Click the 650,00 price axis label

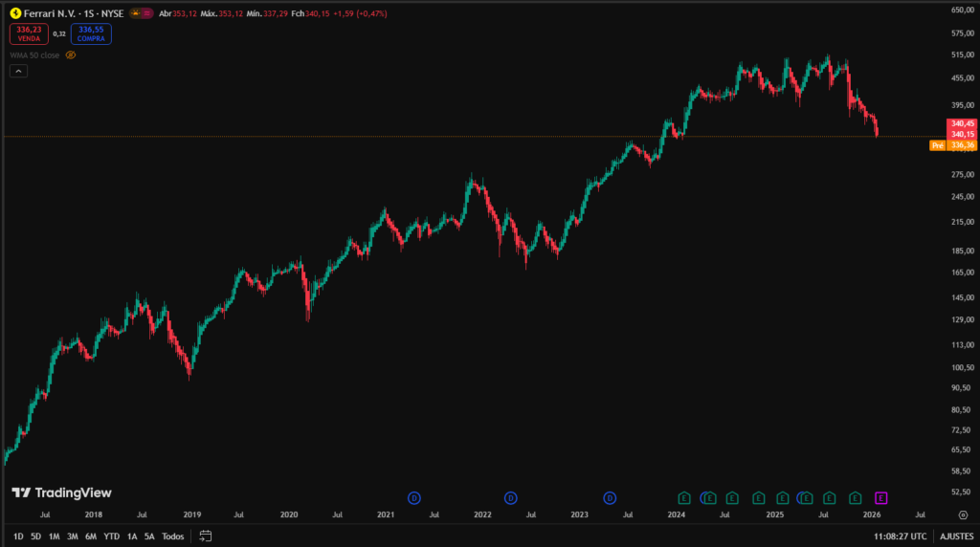(963, 10)
